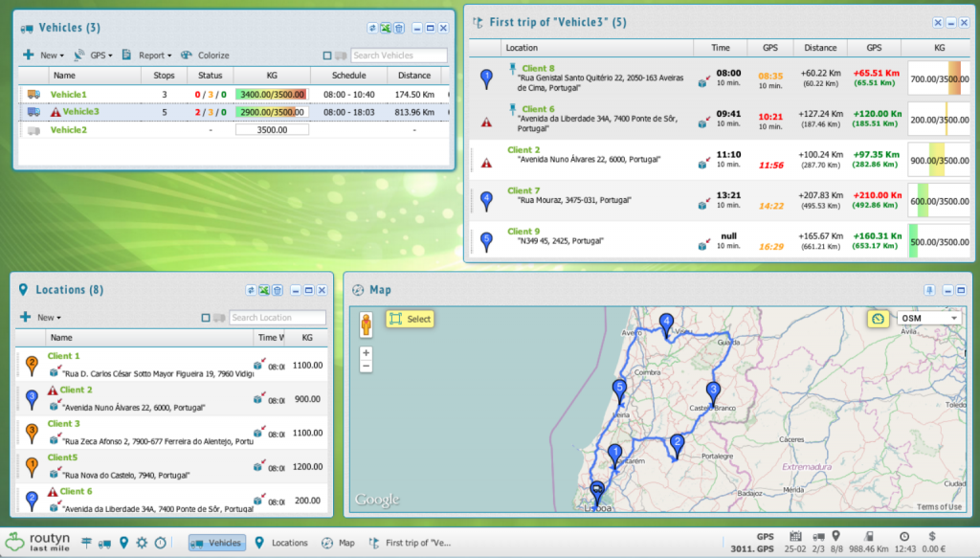The height and width of the screenshot is (558, 980).
Task: Open the OSM map type dropdown
Action: click(x=927, y=318)
